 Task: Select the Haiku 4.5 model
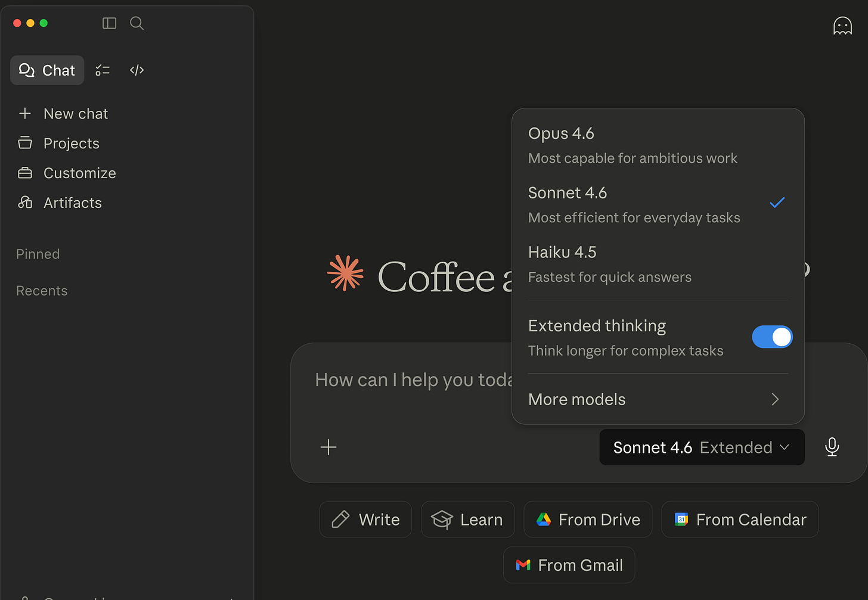(658, 265)
